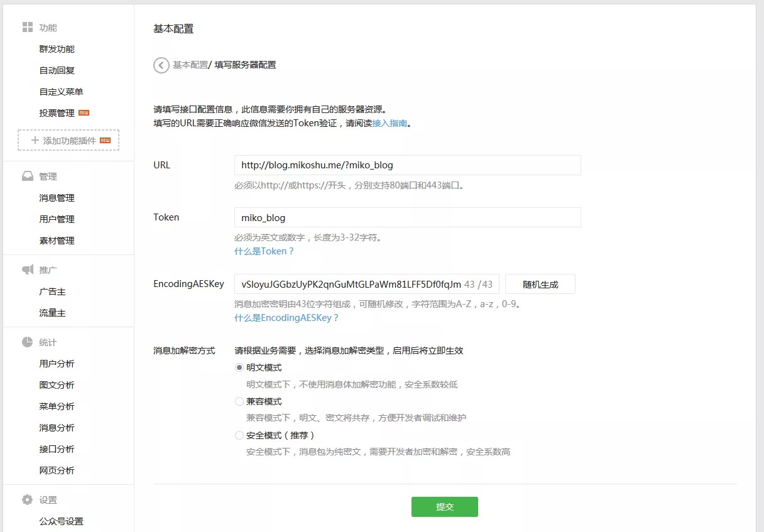Click the 添加功能插件 button
This screenshot has height=532, width=764.
tap(68, 140)
